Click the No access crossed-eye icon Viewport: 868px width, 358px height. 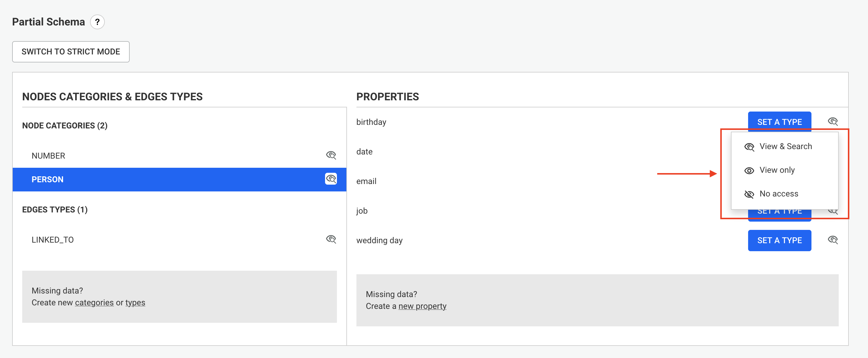tap(749, 194)
